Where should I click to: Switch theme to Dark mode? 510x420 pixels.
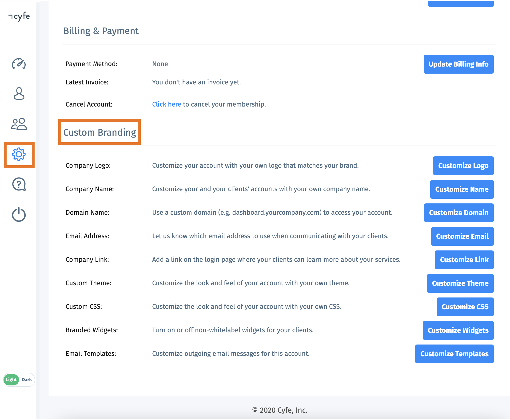click(27, 379)
